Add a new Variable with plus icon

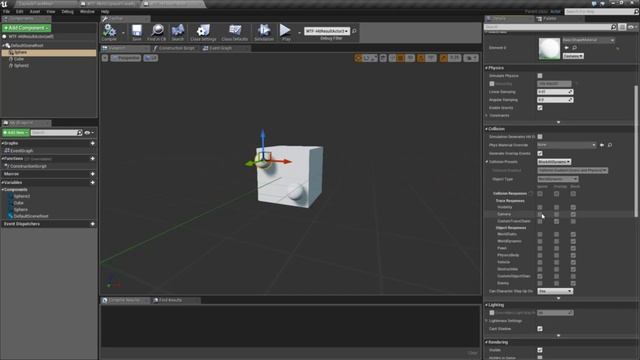pos(93,182)
